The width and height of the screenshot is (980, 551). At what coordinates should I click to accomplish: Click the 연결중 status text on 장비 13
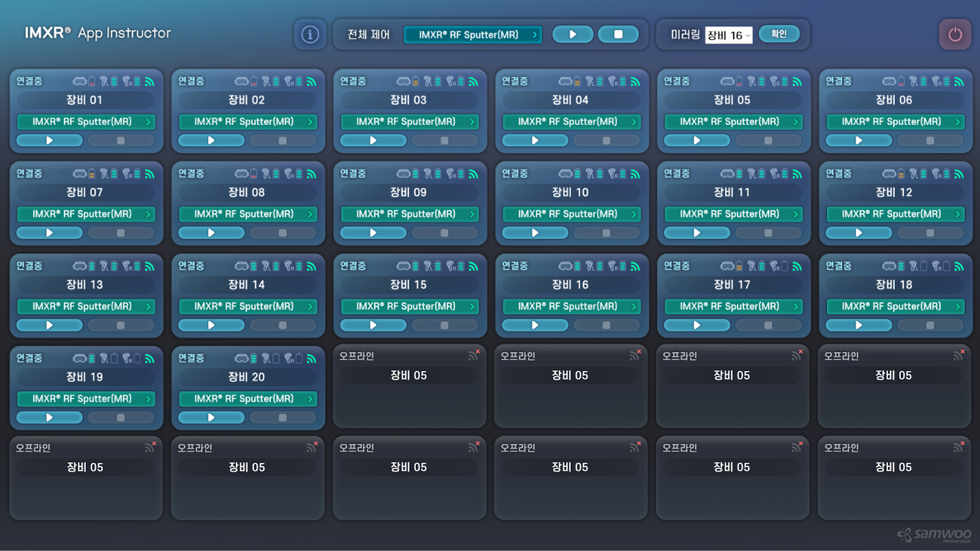click(29, 266)
